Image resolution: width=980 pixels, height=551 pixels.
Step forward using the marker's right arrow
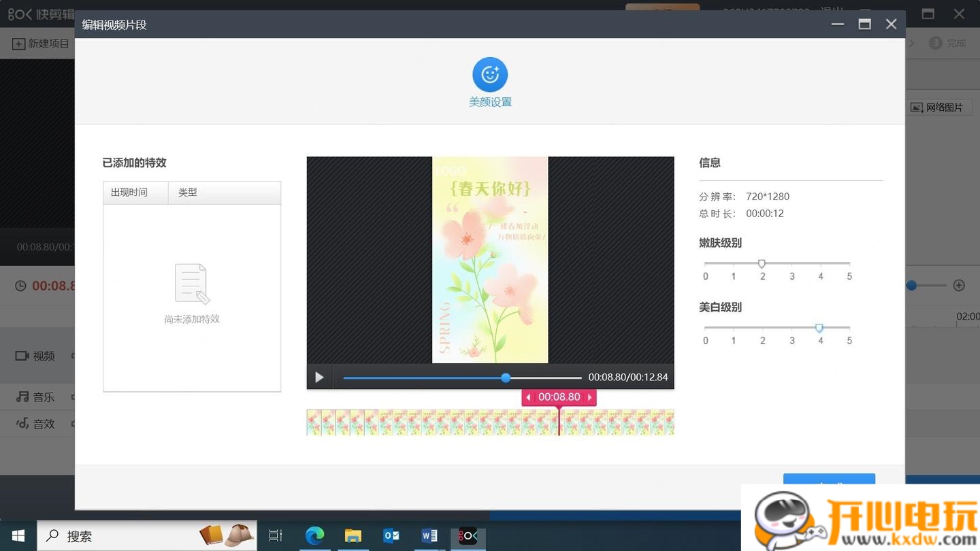coord(589,397)
